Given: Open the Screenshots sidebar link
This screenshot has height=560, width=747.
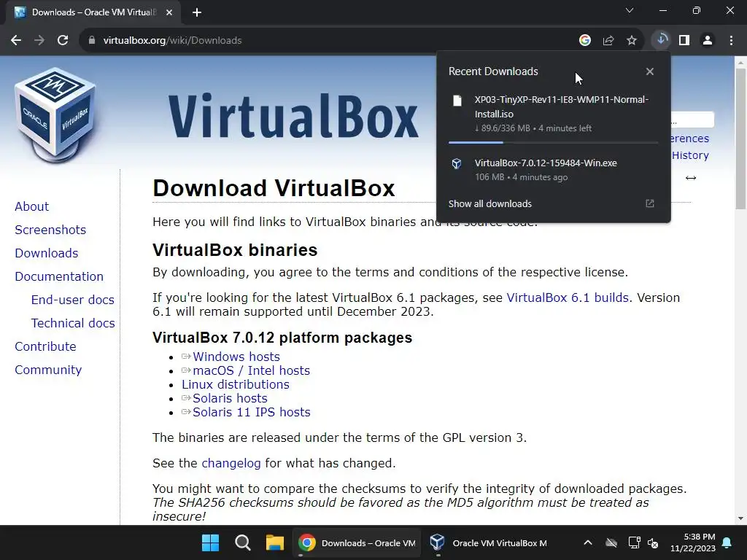Looking at the screenshot, I should pyautogui.click(x=50, y=230).
